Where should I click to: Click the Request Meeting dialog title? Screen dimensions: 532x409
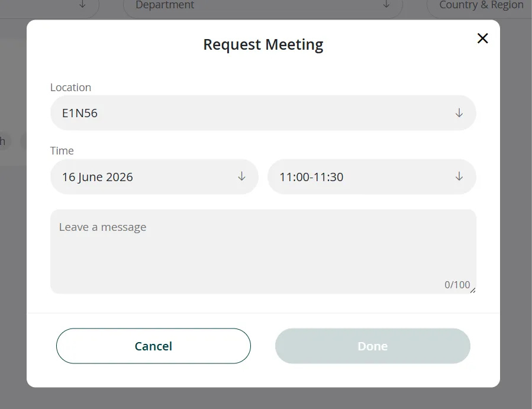point(263,44)
